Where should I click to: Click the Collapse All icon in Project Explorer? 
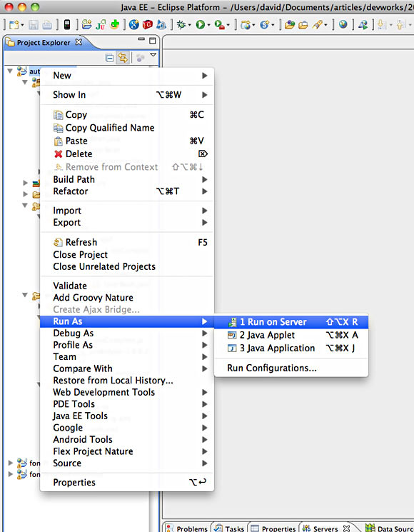pos(109,58)
